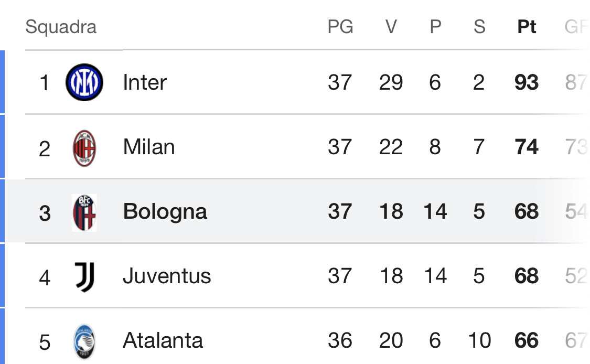Click the V wins column header
This screenshot has height=364, width=590.
pos(391,27)
